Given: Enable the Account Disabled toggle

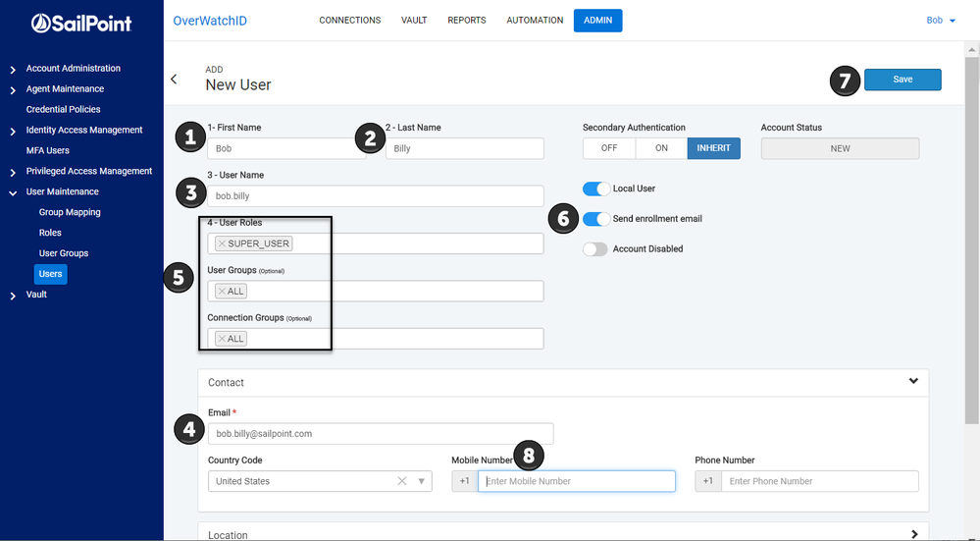Looking at the screenshot, I should [x=596, y=249].
